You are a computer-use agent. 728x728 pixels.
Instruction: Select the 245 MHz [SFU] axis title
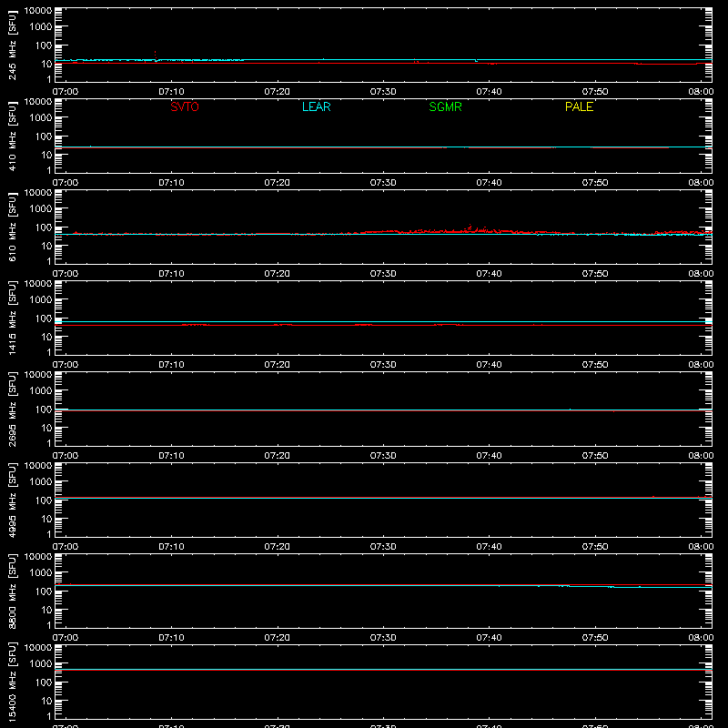coord(12,45)
